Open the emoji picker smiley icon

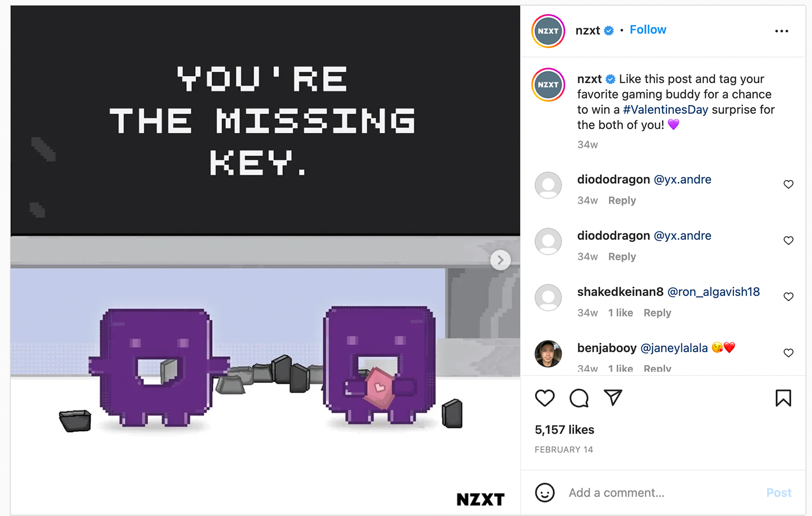tap(545, 493)
